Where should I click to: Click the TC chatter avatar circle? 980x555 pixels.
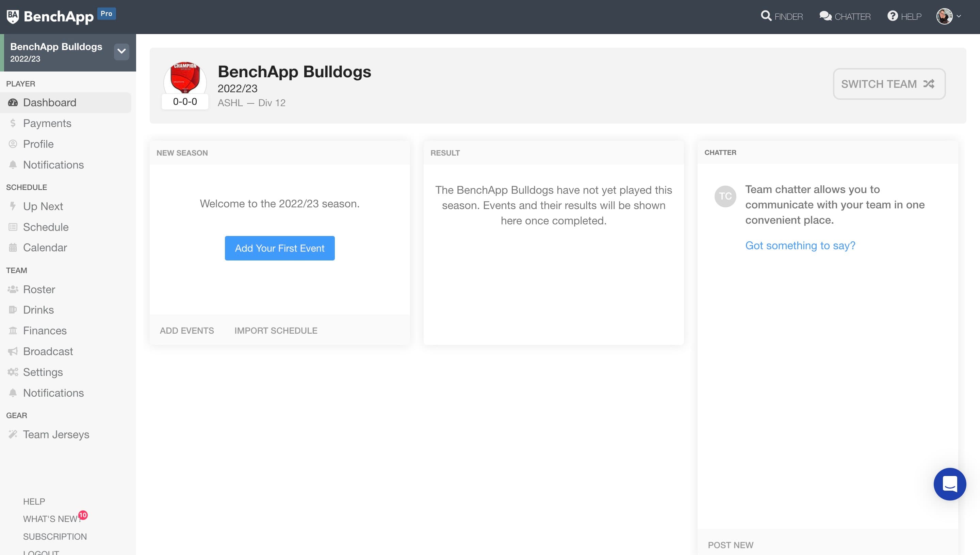(725, 196)
